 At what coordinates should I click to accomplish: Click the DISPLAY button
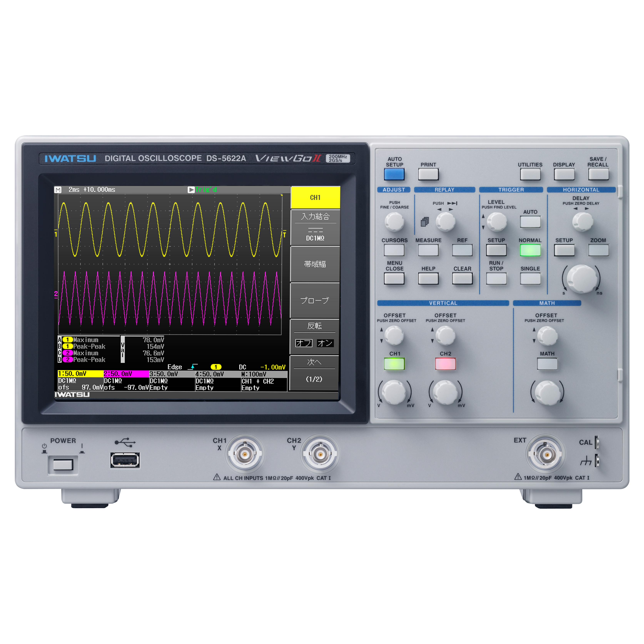coord(564,174)
